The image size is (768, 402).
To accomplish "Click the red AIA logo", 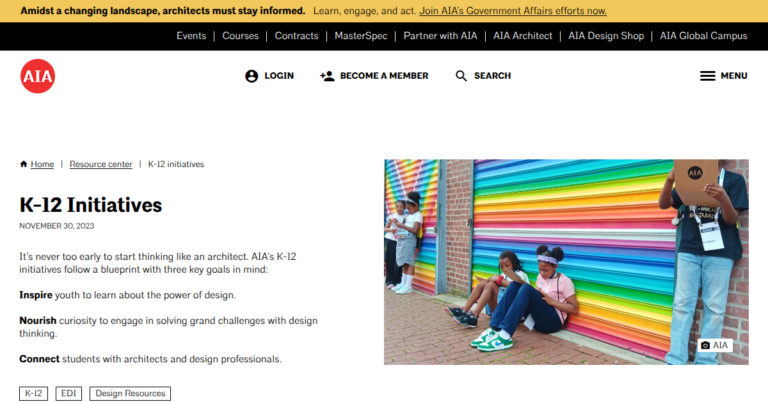I will (x=38, y=76).
